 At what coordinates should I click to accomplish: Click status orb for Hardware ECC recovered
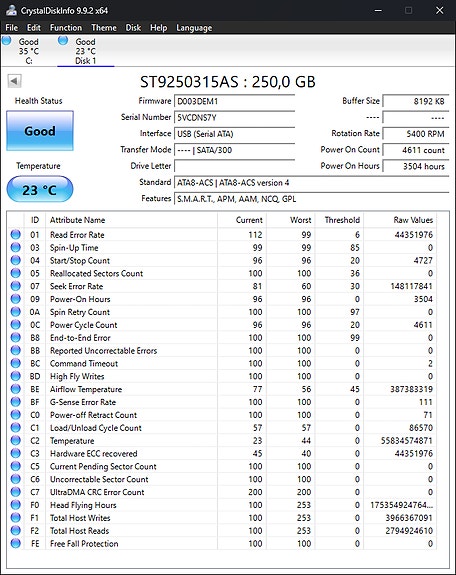[16, 453]
